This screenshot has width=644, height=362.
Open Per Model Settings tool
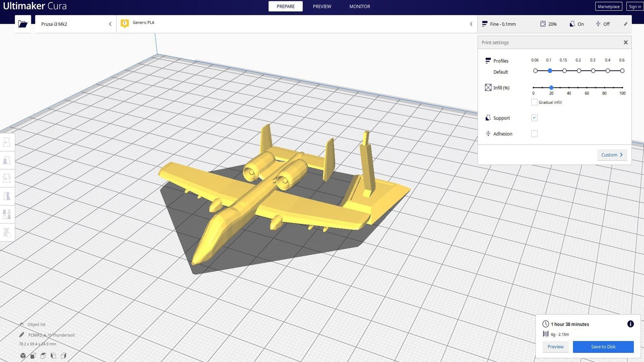[7, 214]
